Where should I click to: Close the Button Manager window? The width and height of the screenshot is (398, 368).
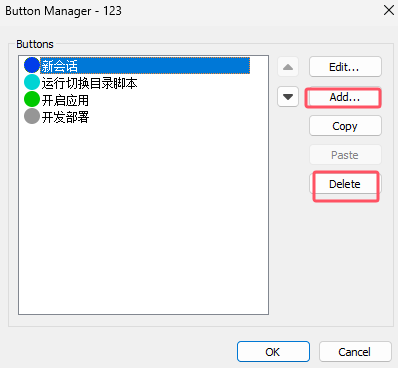[389, 10]
